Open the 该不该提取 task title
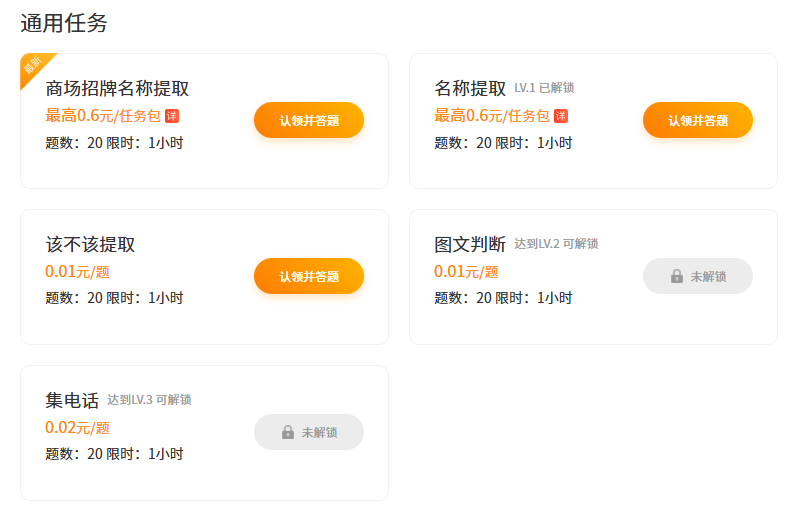 [x=90, y=244]
